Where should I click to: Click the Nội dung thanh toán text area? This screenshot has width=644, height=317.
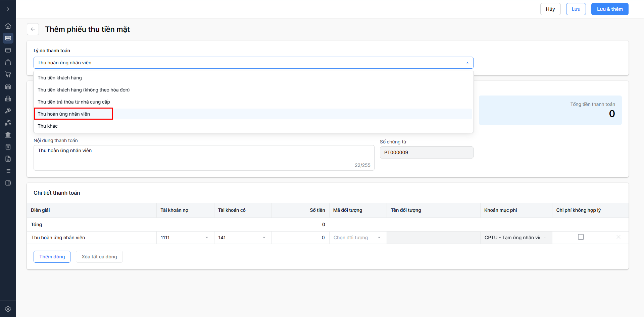point(204,157)
